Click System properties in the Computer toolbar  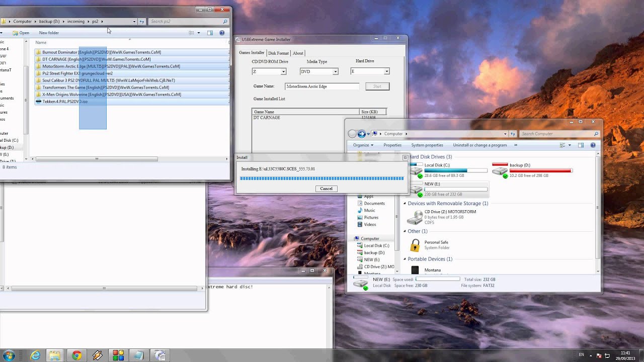tap(427, 145)
